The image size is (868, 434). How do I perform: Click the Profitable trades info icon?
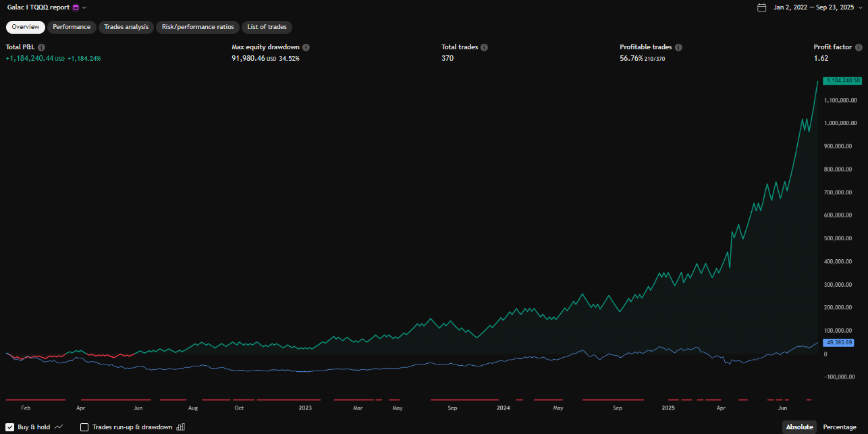[678, 47]
